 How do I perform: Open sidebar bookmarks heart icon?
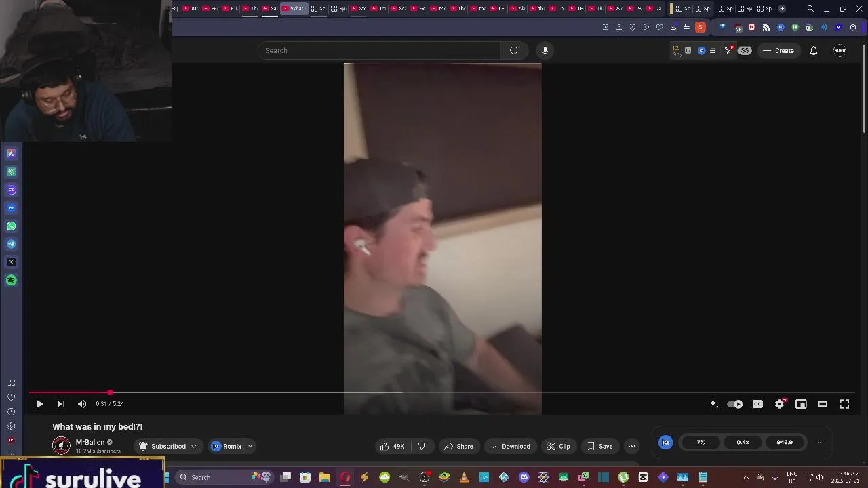tap(11, 397)
